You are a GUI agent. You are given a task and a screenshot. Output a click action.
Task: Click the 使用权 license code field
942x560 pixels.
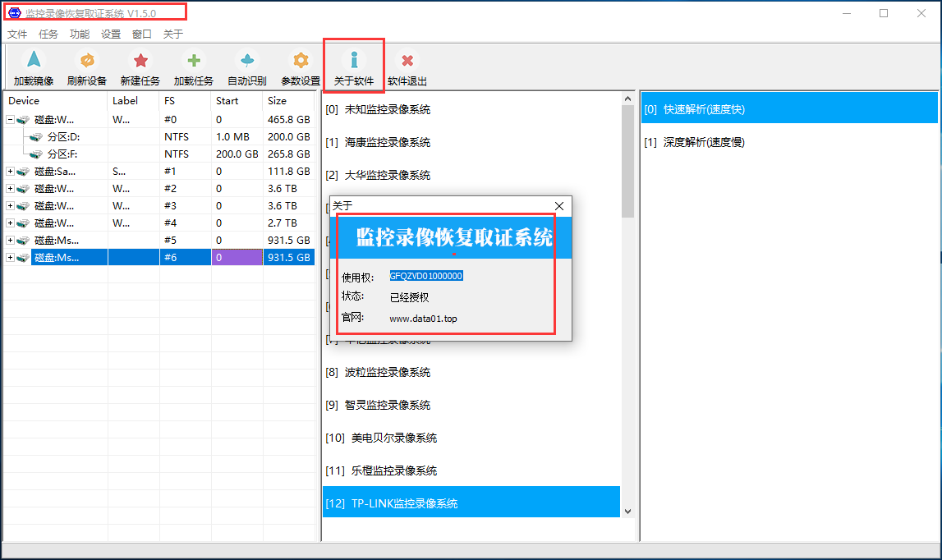(426, 276)
